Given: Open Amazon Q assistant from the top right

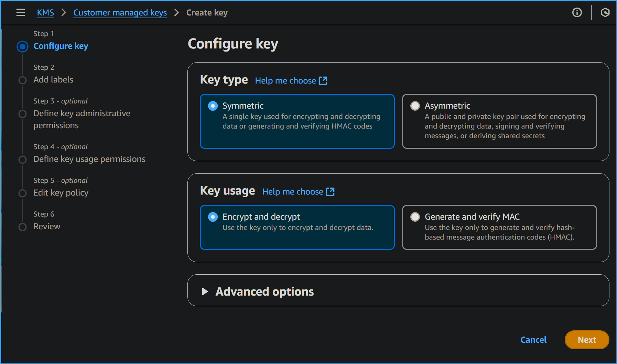Looking at the screenshot, I should point(605,12).
